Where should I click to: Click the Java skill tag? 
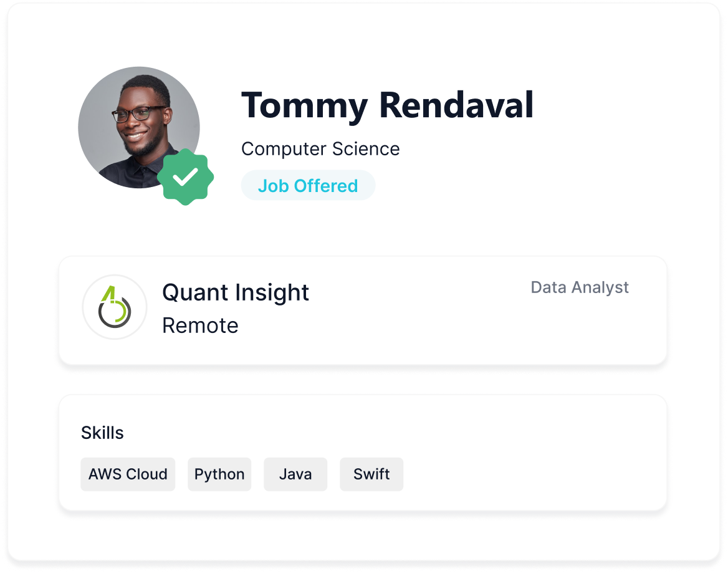point(295,474)
